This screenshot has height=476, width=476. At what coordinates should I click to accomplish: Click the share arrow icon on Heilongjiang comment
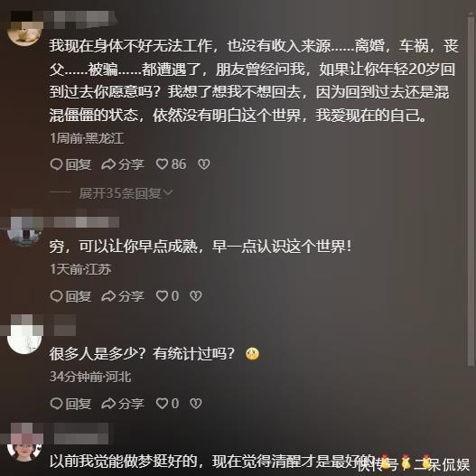point(108,164)
